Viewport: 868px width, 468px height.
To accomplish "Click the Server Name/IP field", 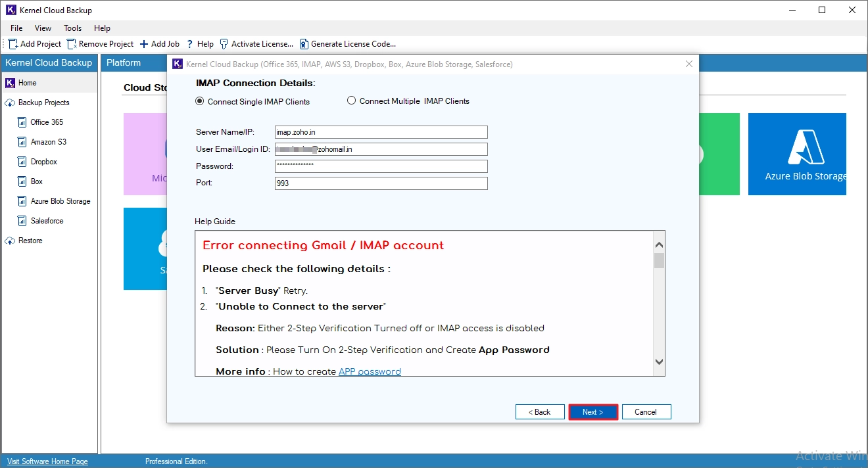I will pyautogui.click(x=381, y=132).
